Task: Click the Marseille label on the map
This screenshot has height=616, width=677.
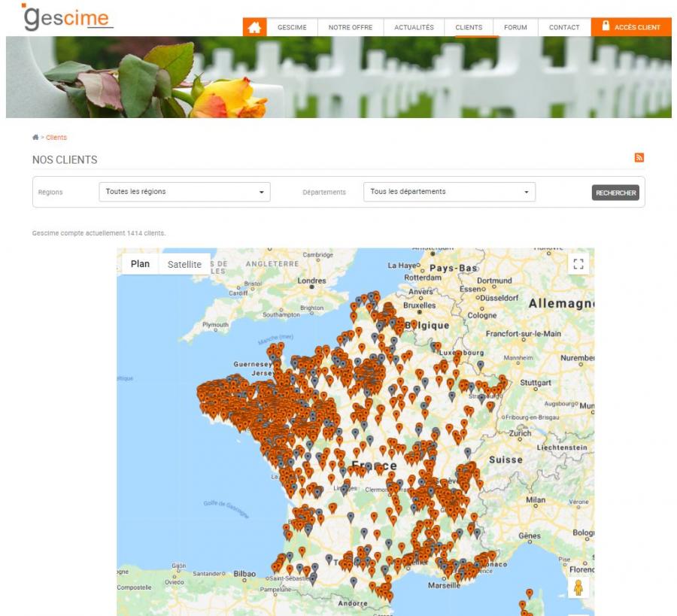Action: pos(444,585)
